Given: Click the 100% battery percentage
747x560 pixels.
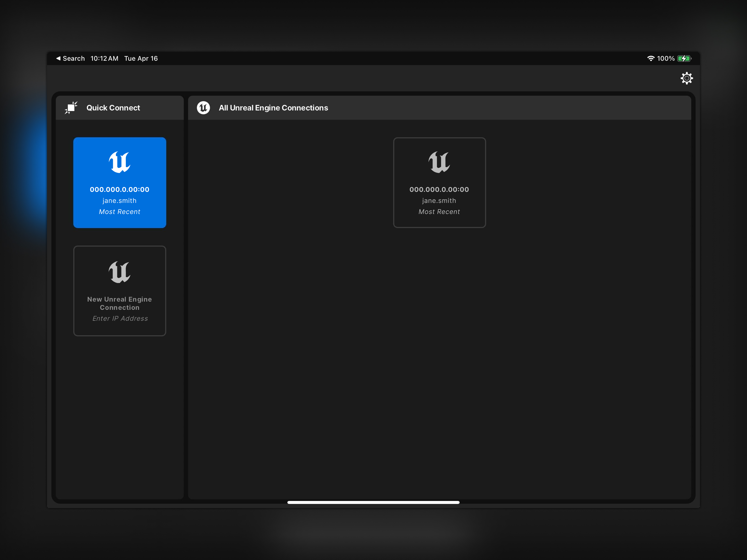Looking at the screenshot, I should tap(666, 59).
